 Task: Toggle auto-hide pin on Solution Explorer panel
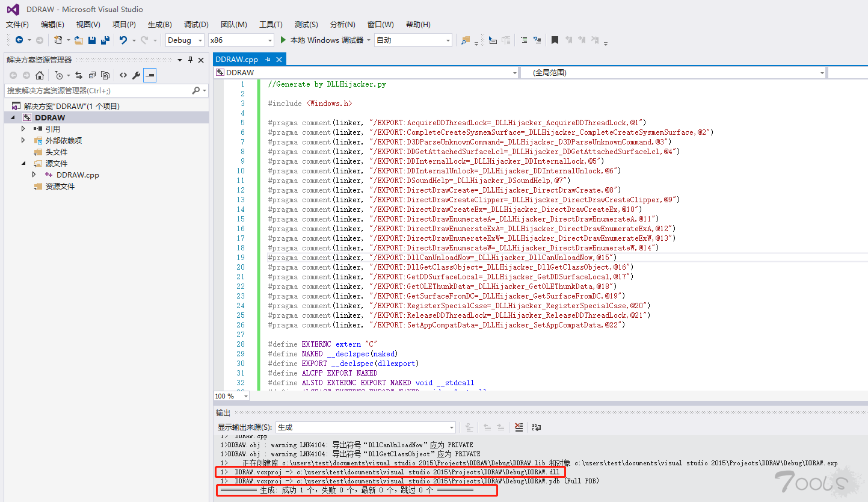point(191,60)
